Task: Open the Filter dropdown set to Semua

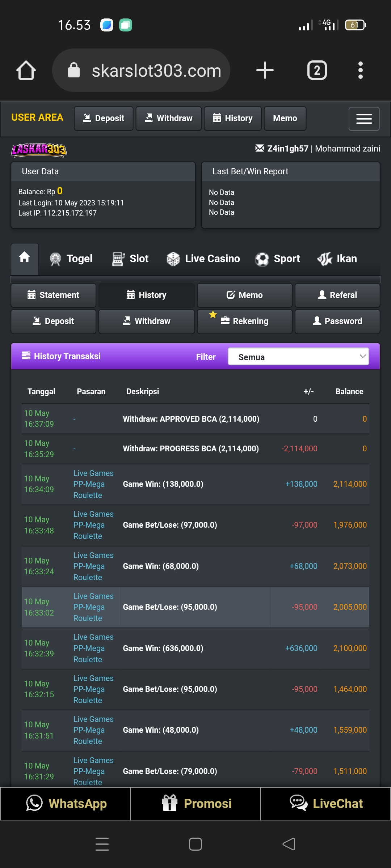Action: (x=298, y=357)
